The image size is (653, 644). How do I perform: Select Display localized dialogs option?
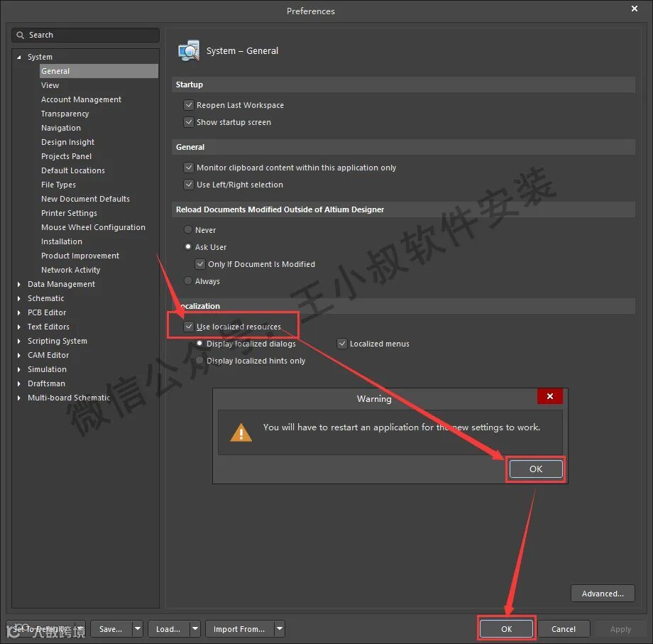pyautogui.click(x=199, y=343)
